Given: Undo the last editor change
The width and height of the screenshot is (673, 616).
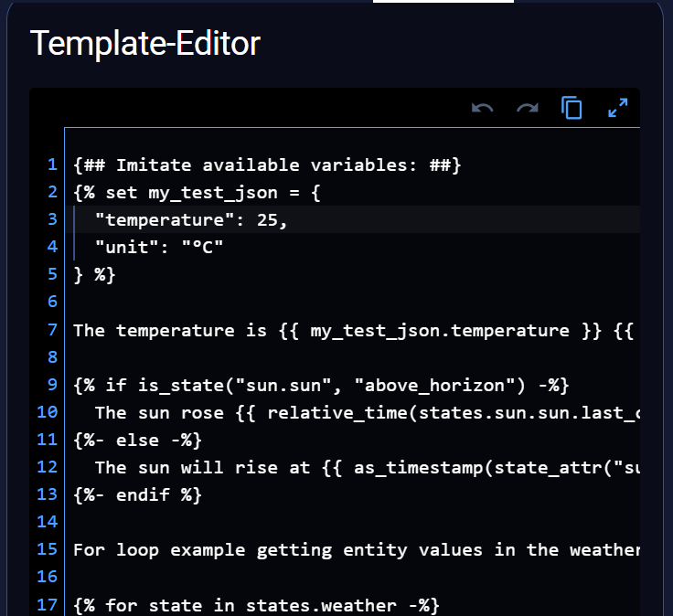Looking at the screenshot, I should point(483,108).
